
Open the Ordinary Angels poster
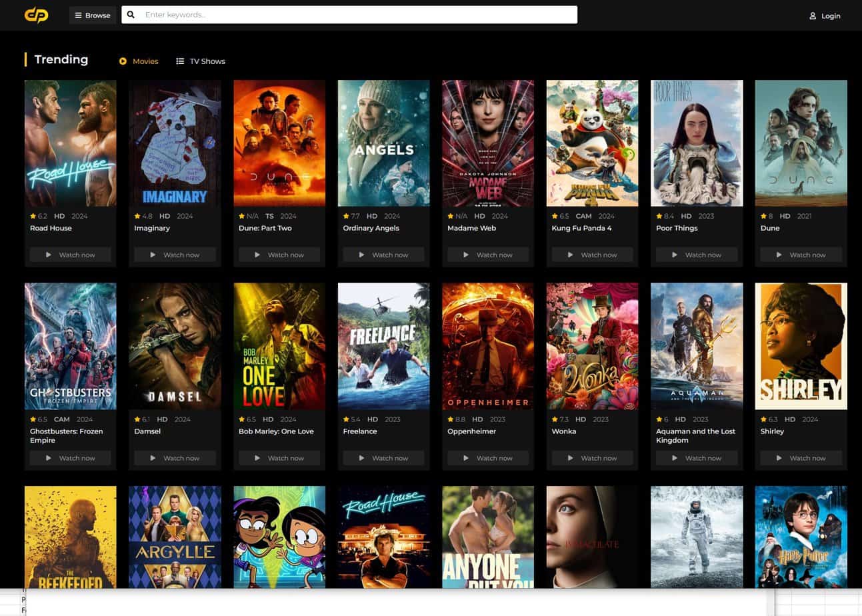pyautogui.click(x=383, y=143)
